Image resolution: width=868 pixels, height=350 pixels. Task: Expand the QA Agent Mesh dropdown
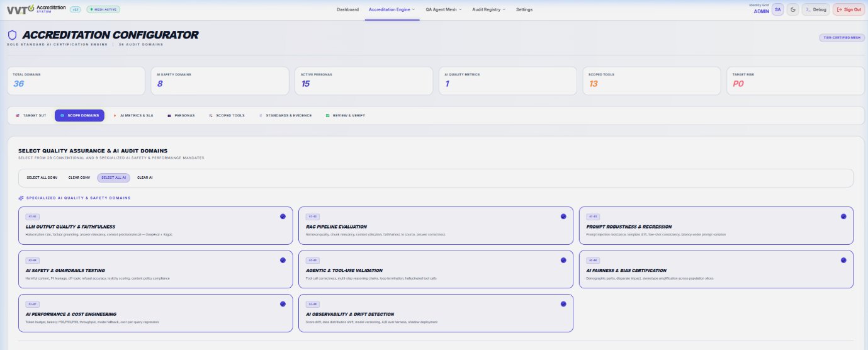[x=443, y=9]
